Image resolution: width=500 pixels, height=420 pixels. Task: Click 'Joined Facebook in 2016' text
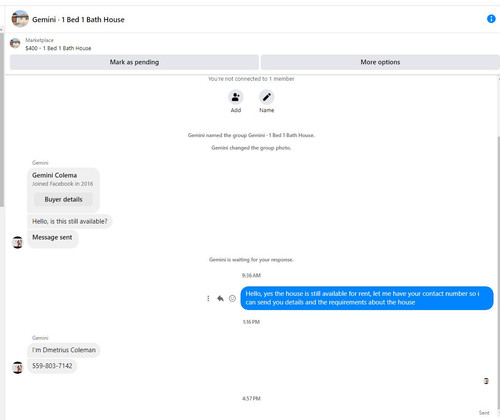[62, 184]
